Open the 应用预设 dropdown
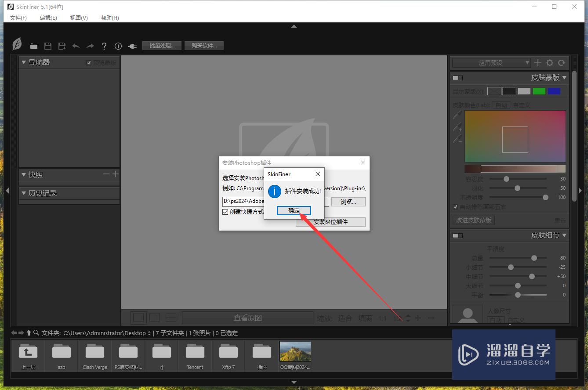 pos(491,63)
